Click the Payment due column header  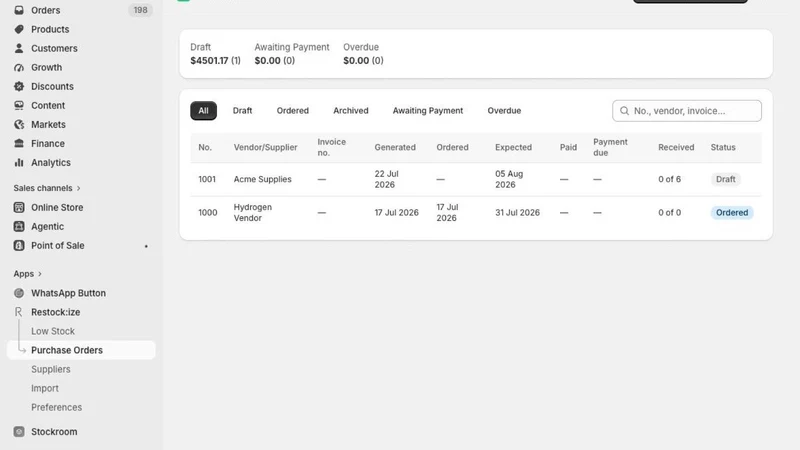(x=610, y=147)
